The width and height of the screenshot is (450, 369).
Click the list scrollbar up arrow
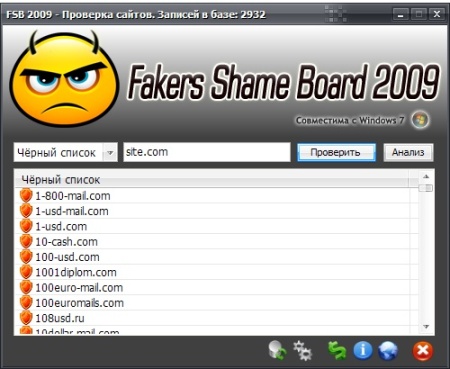point(426,177)
